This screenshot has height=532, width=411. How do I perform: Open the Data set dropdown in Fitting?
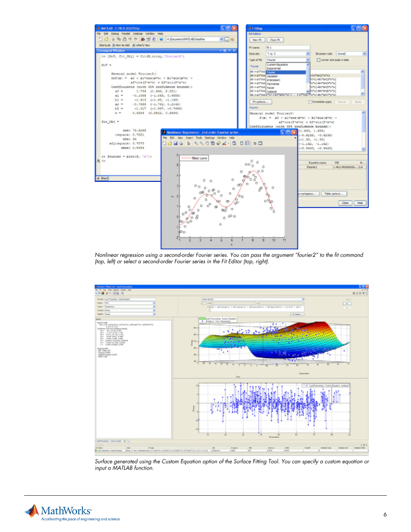point(308,53)
